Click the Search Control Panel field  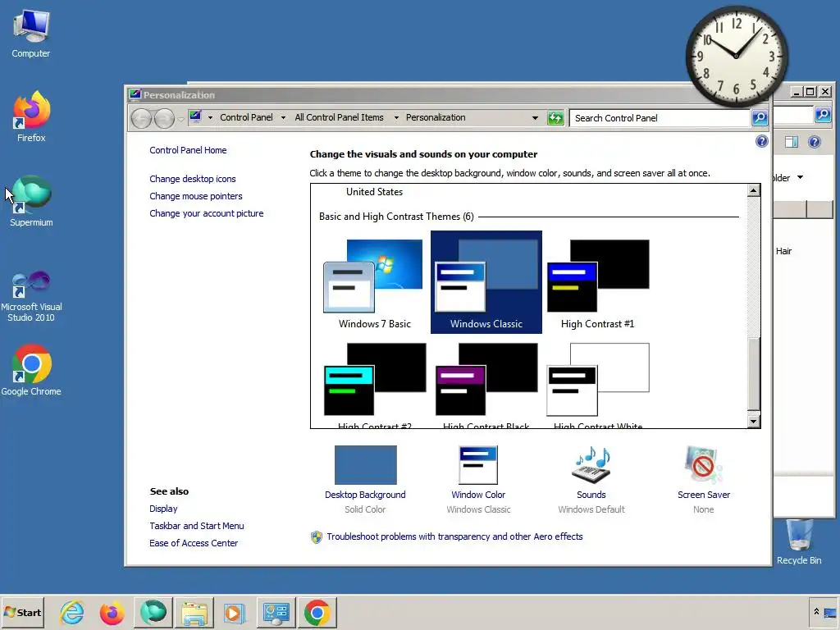tap(660, 118)
